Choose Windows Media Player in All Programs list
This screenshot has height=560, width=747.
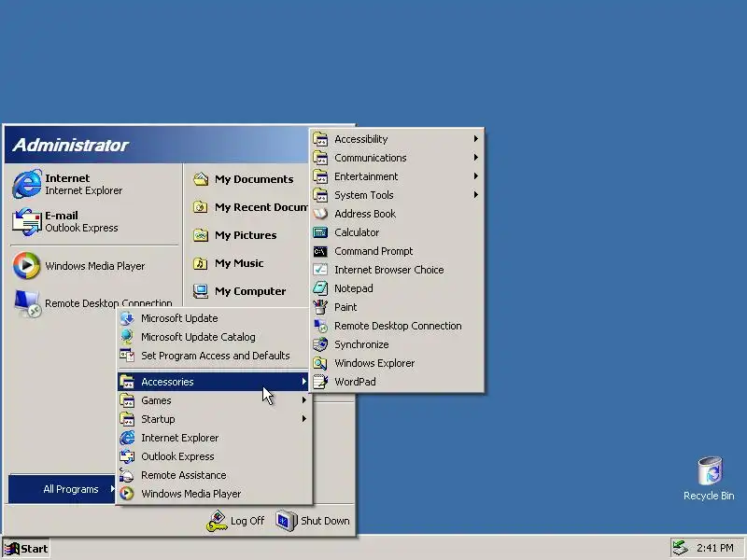click(214, 494)
